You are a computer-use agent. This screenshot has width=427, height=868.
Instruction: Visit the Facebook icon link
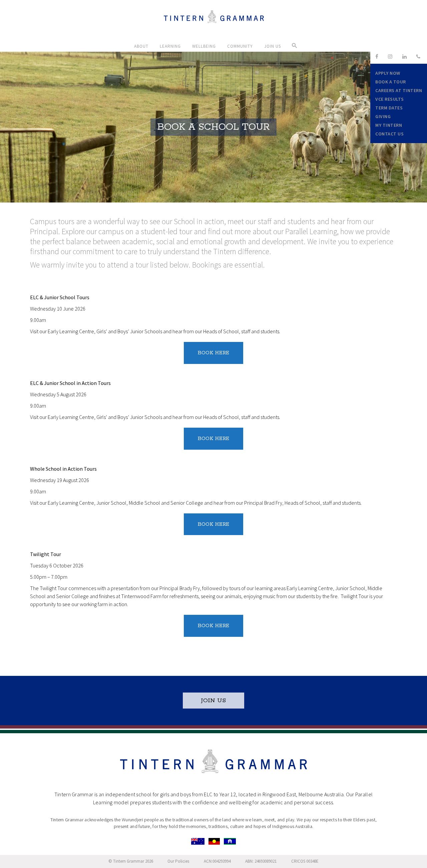click(x=377, y=57)
